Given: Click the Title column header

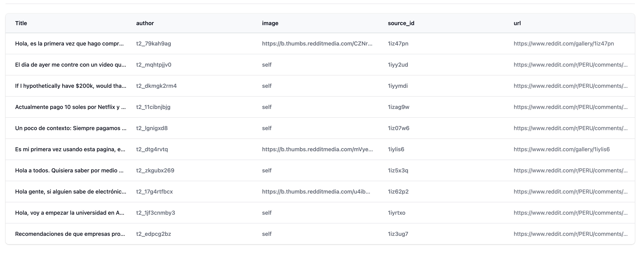Looking at the screenshot, I should click(21, 23).
